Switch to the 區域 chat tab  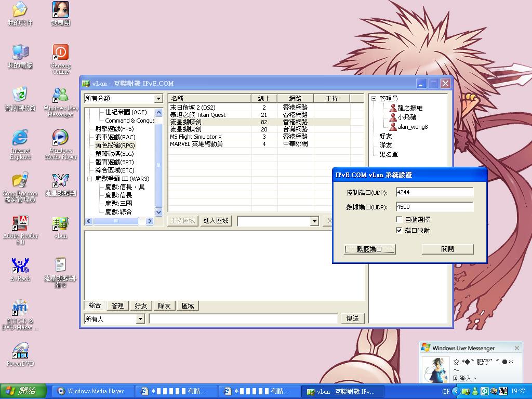[x=188, y=305]
